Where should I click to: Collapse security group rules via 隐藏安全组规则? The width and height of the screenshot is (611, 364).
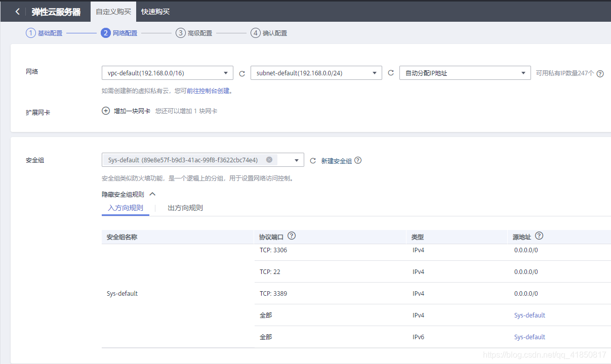pos(129,194)
